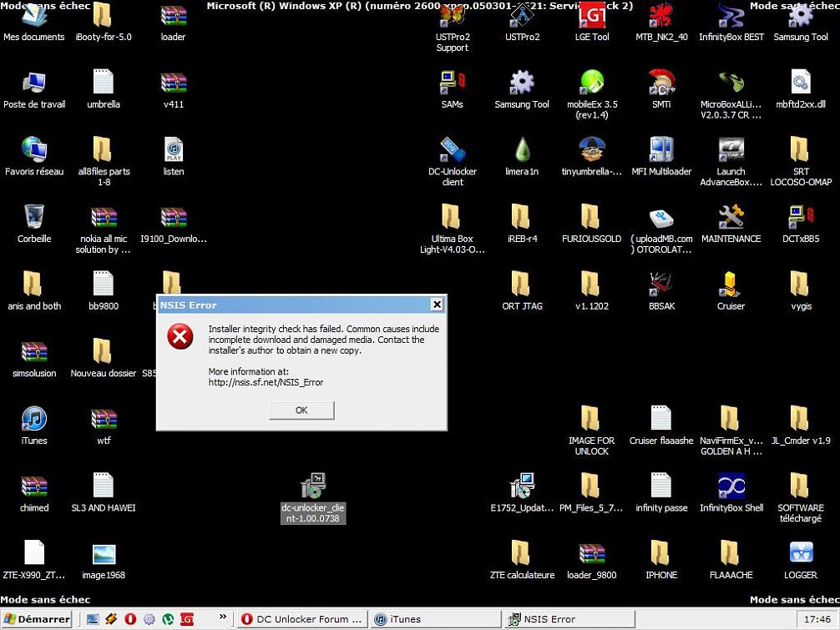Click Opera icon in quick launch

click(x=130, y=619)
